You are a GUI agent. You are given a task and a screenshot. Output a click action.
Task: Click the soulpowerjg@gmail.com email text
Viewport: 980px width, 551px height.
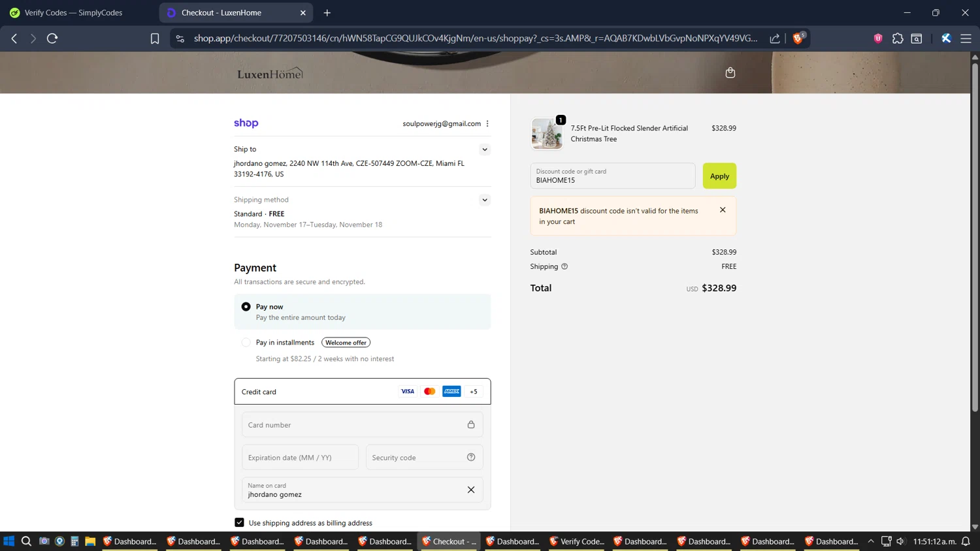(x=442, y=123)
